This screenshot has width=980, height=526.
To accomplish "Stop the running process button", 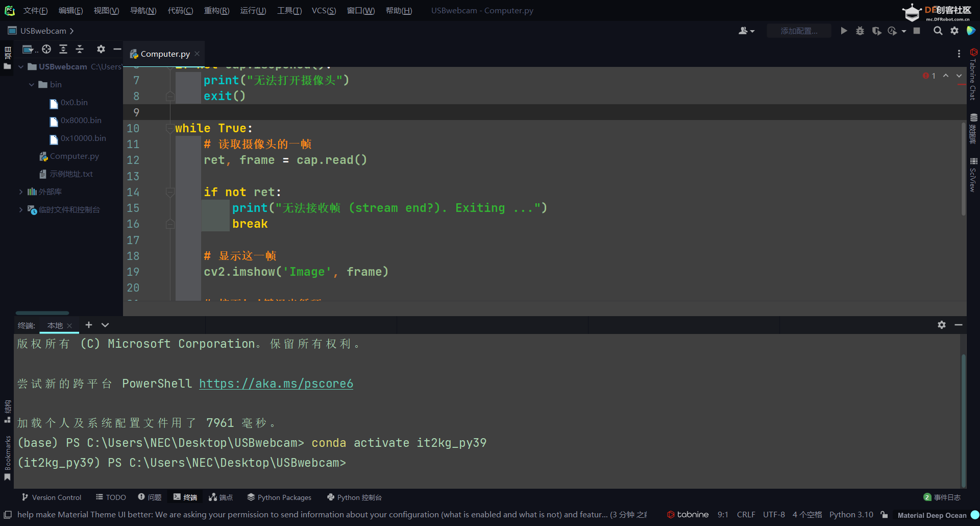I will pyautogui.click(x=917, y=31).
